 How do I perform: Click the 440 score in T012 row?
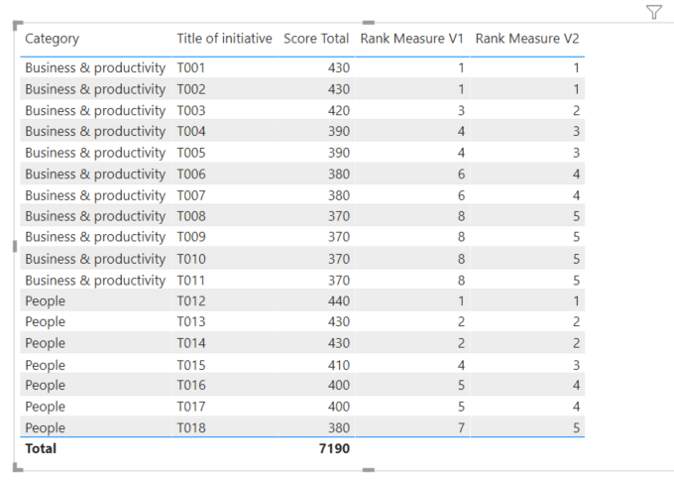pyautogui.click(x=339, y=301)
